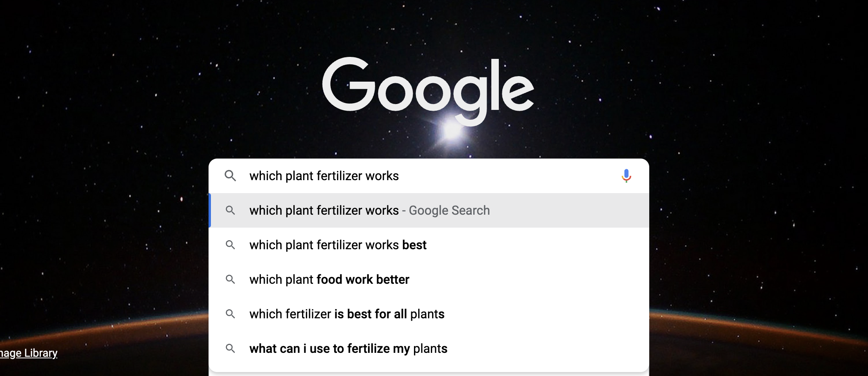The image size is (868, 376).
Task: Click the magnifier icon inside the search box
Action: pos(230,175)
